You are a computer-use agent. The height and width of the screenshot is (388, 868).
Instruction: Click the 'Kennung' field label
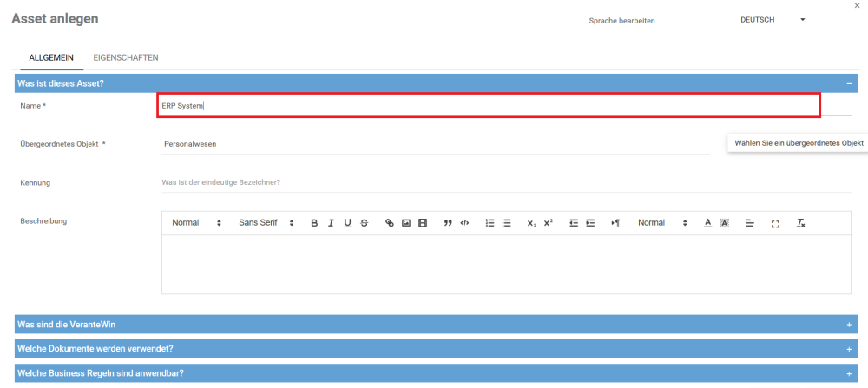click(36, 182)
